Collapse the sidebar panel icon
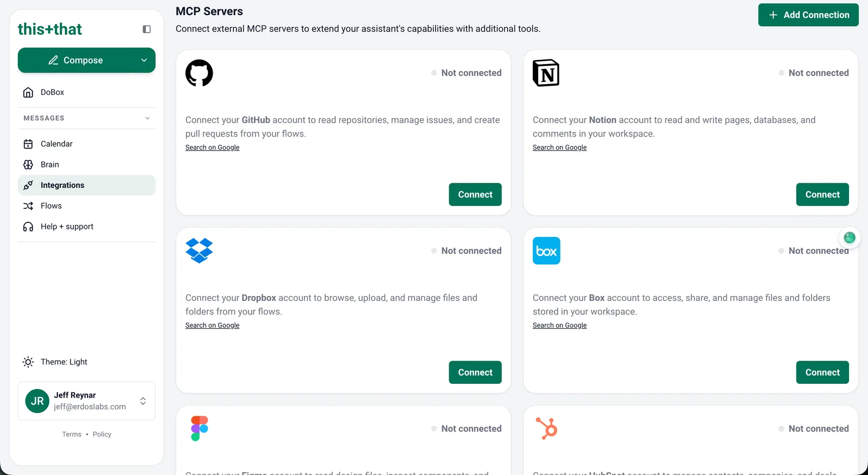Image resolution: width=868 pixels, height=475 pixels. pos(146,29)
